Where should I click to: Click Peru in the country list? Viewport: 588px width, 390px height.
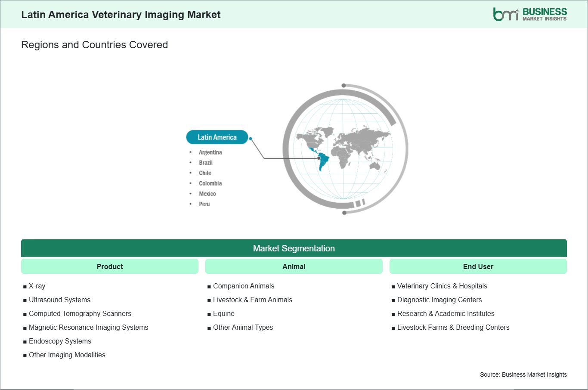[204, 204]
